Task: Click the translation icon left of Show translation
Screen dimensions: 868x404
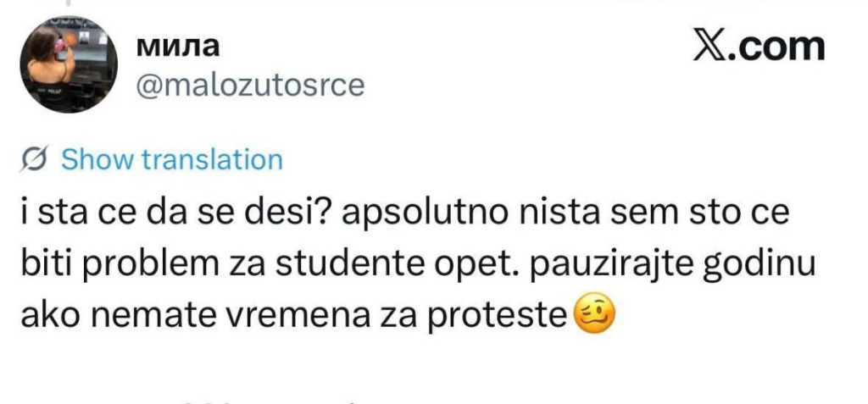Action: click(36, 159)
